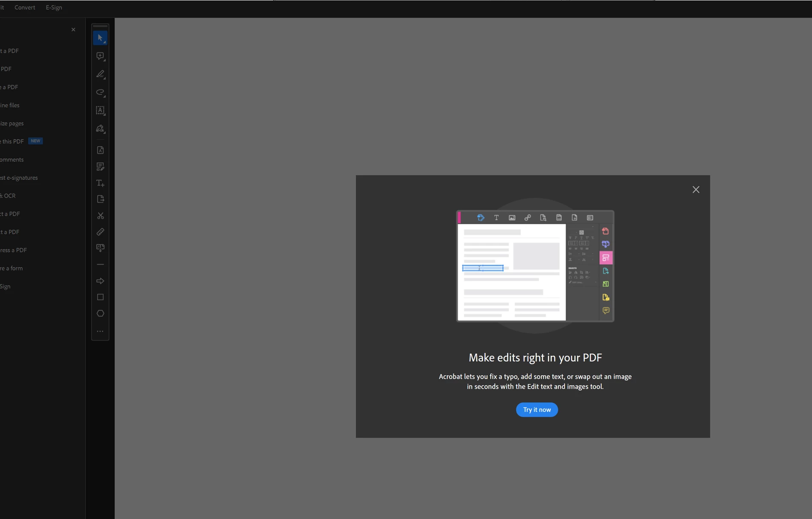Select the form with pencil icon
812x519 pixels.
[x=100, y=166]
